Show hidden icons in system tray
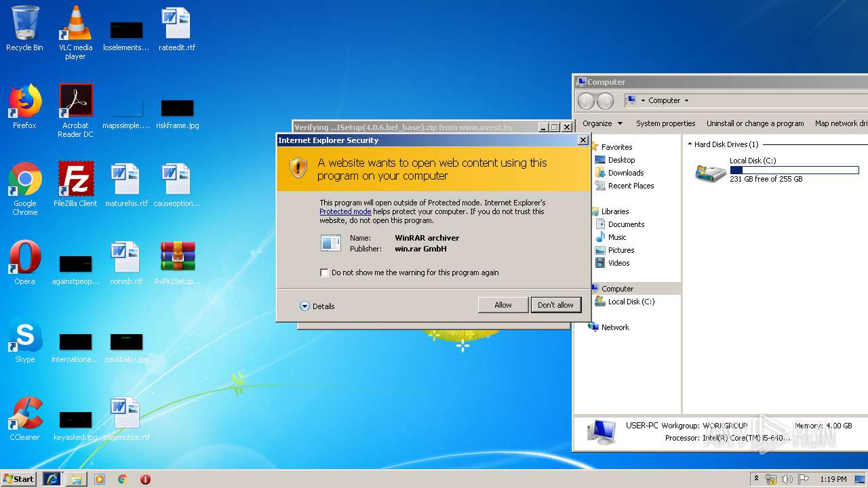 (x=757, y=479)
